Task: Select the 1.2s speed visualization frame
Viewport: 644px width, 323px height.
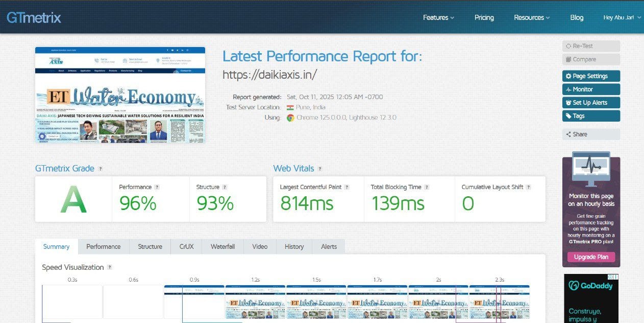Action: 255,303
